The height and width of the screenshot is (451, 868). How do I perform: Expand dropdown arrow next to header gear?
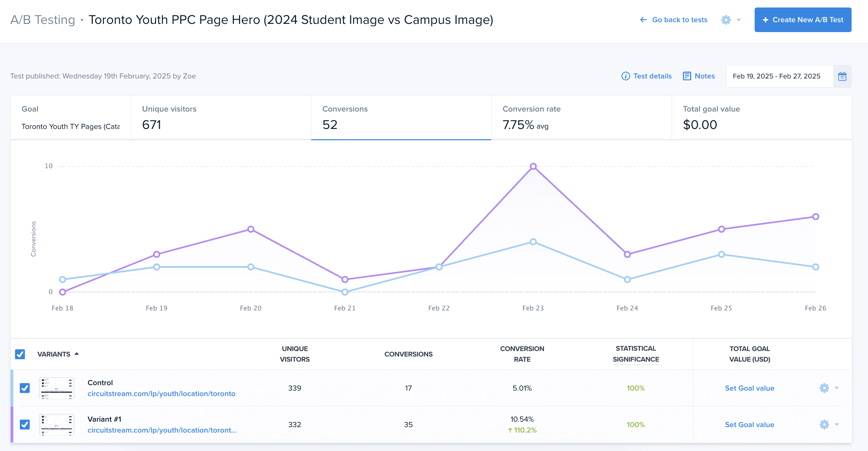tap(739, 20)
